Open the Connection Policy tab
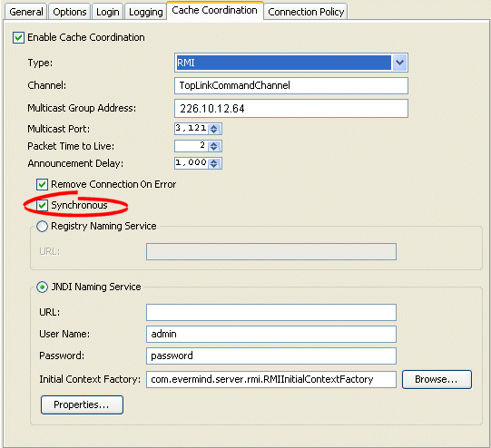The width and height of the screenshot is (491, 448). click(306, 12)
